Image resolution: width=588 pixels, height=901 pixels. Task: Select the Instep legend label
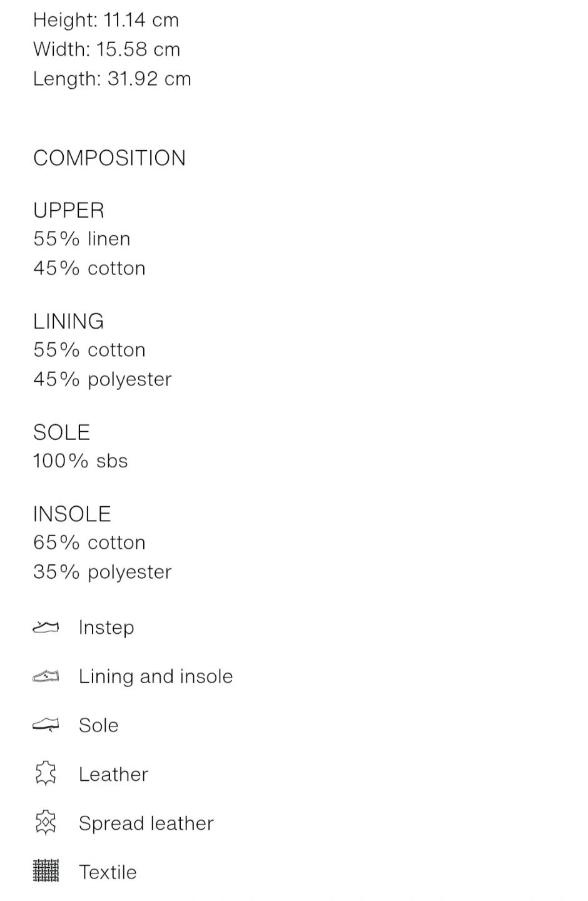tap(106, 627)
